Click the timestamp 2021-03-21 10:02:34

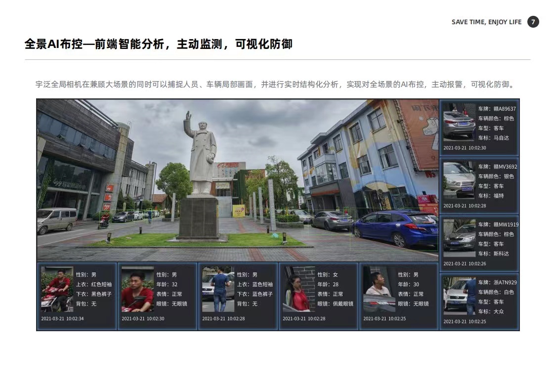click(62, 318)
